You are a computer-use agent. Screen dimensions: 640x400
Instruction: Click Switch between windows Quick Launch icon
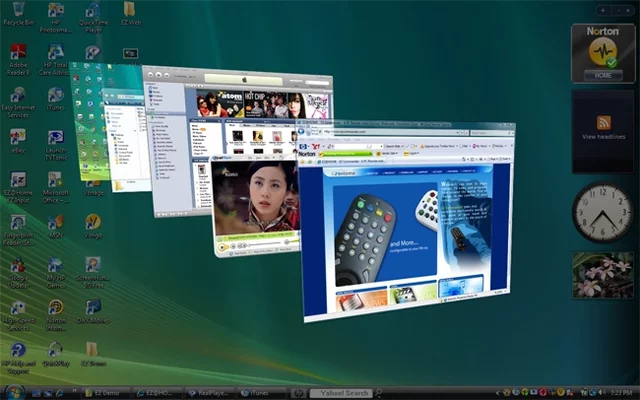tap(48, 393)
